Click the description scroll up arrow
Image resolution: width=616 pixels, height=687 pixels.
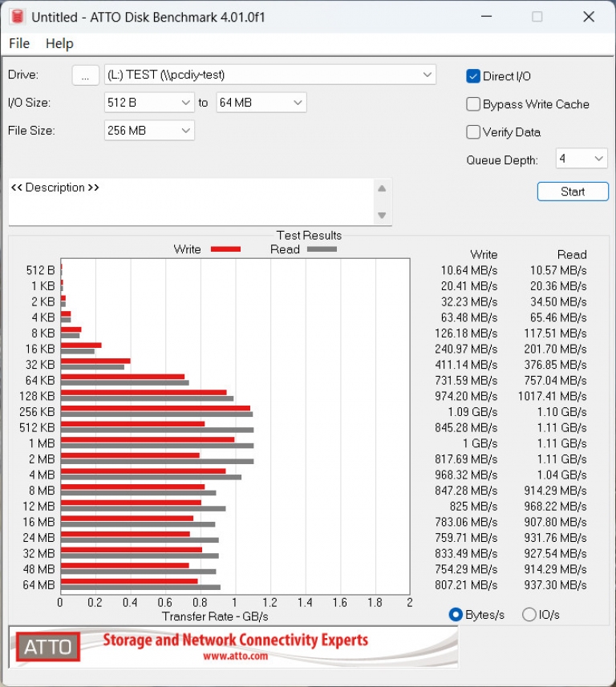coord(382,188)
